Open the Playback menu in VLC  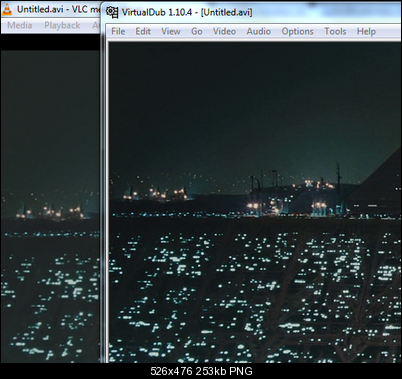click(62, 25)
